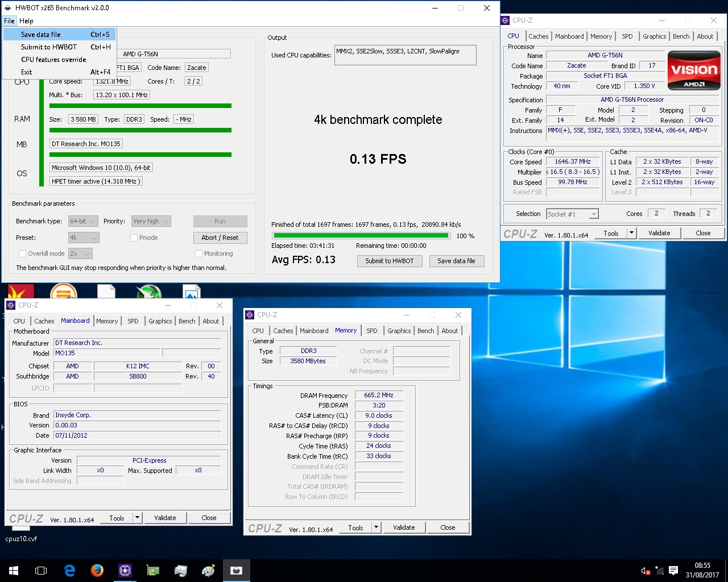The width and height of the screenshot is (728, 582).
Task: Click Tools button in CPU-Z Memory window
Action: tap(355, 527)
